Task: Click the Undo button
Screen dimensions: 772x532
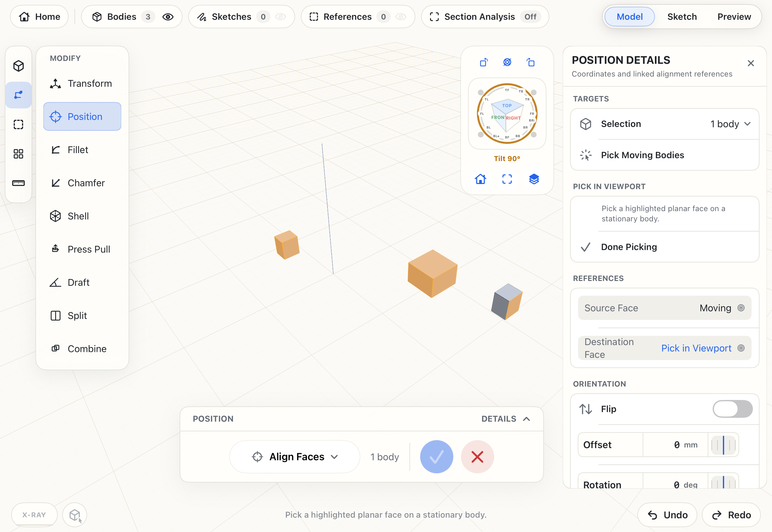Action: pyautogui.click(x=667, y=515)
